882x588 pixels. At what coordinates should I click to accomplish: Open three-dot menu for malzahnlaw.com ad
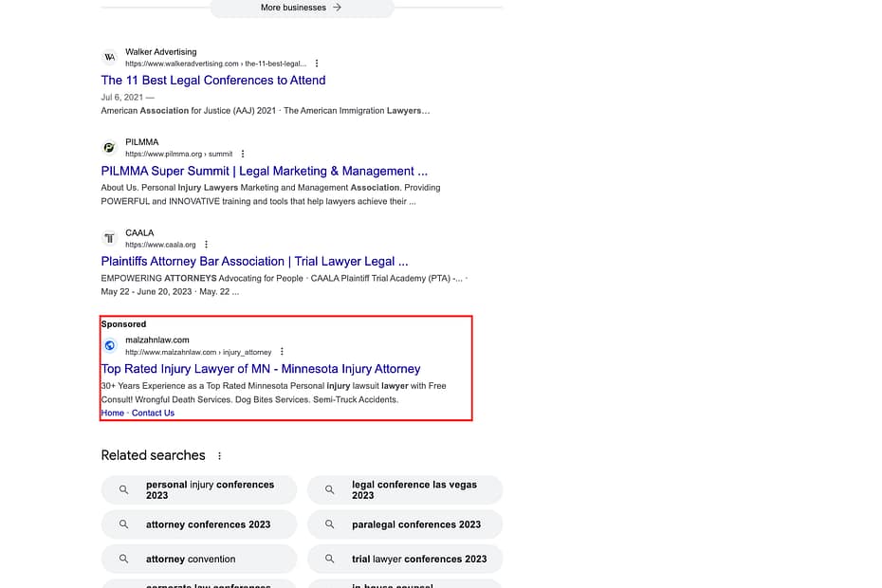(282, 352)
